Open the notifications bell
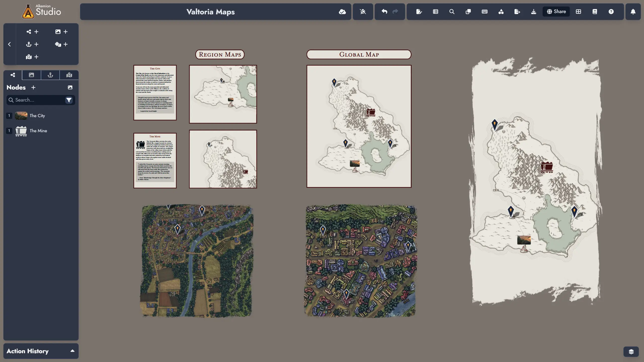Screen dimensions: 644x362 click(x=633, y=12)
